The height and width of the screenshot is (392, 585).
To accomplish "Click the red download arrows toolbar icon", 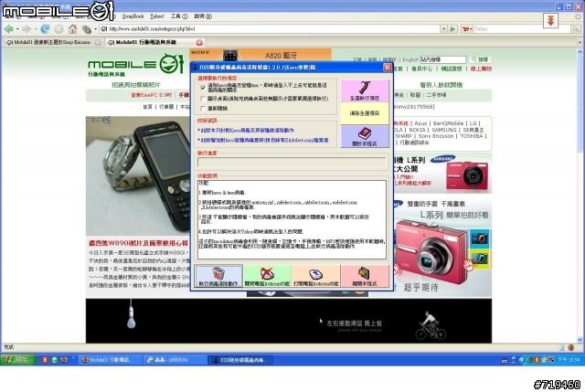I will pos(550,20).
